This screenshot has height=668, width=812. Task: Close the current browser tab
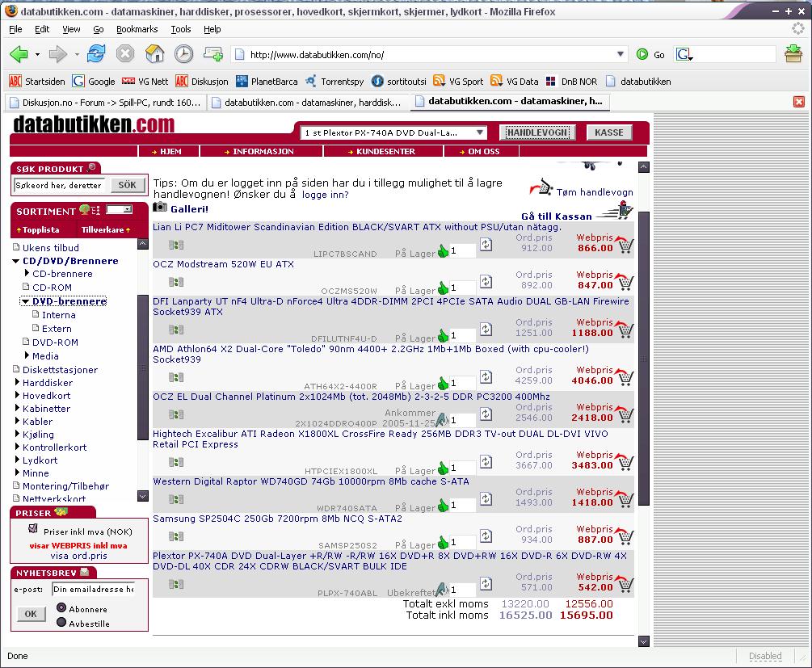pos(799,102)
